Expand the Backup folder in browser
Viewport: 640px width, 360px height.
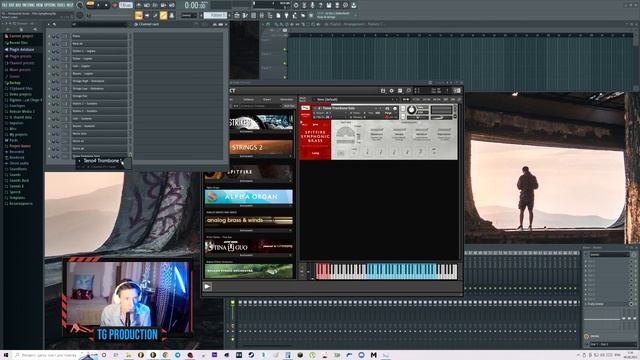coord(15,82)
